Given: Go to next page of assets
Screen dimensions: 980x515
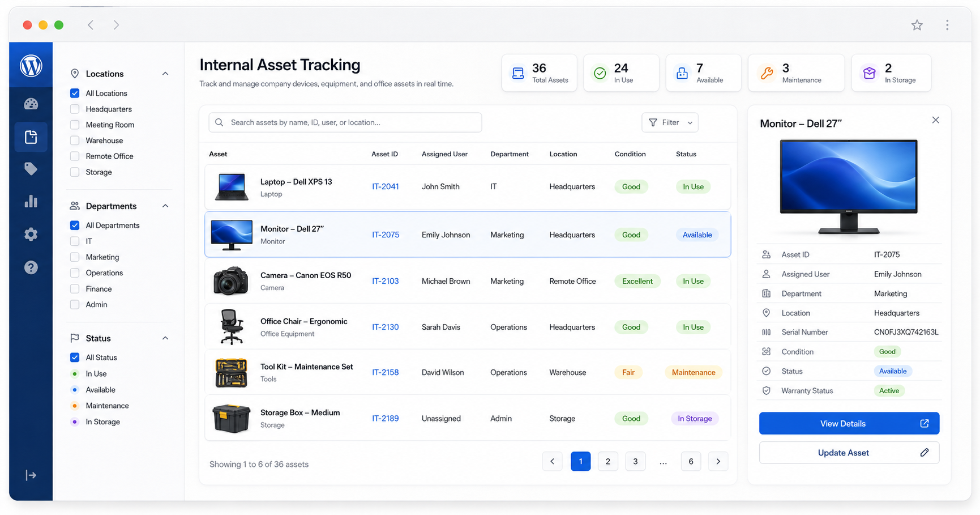Looking at the screenshot, I should 718,461.
